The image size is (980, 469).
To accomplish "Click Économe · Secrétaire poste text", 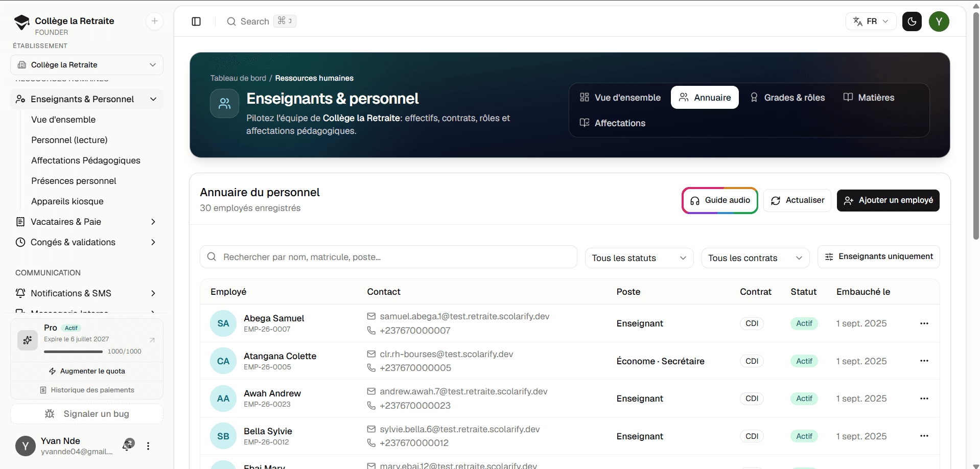I will (660, 361).
